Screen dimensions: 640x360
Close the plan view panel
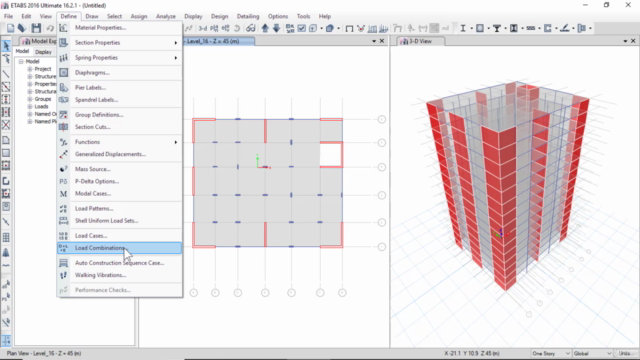tap(382, 41)
